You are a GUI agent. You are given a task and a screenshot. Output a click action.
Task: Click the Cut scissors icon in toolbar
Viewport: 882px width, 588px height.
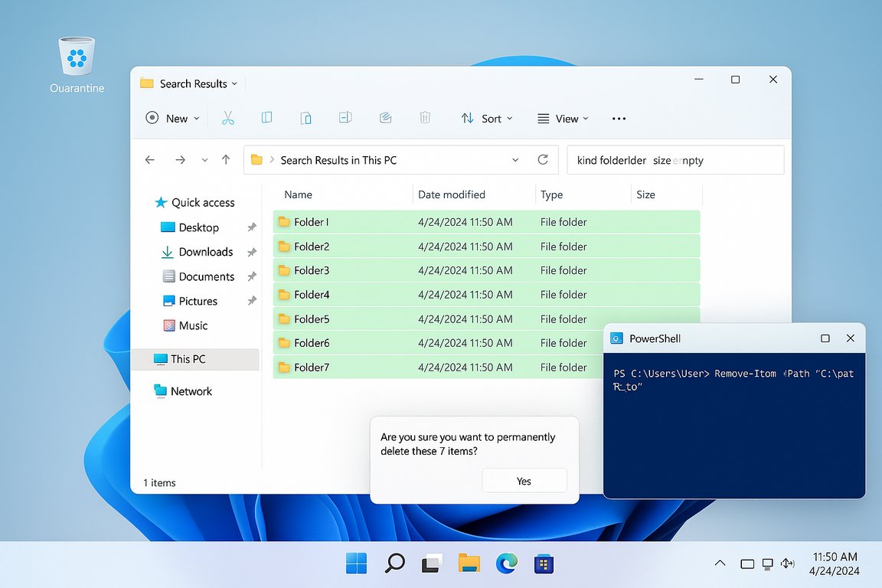click(x=227, y=118)
